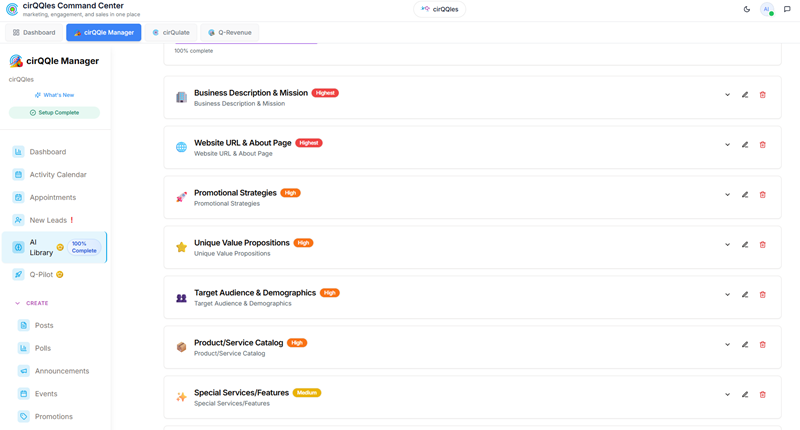Open the chat message icon

click(x=787, y=9)
